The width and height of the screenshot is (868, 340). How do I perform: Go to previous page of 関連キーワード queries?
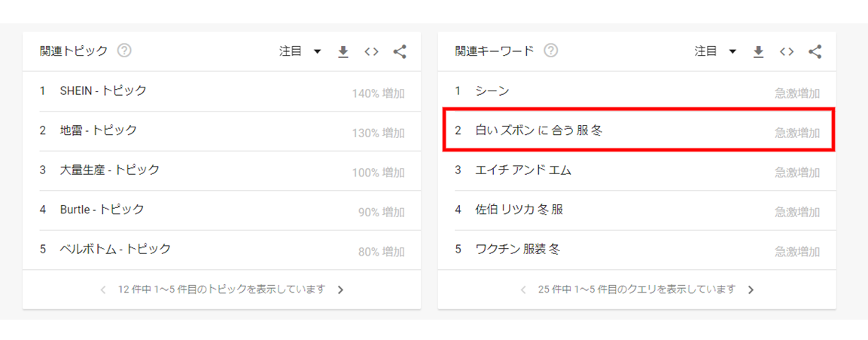point(523,289)
